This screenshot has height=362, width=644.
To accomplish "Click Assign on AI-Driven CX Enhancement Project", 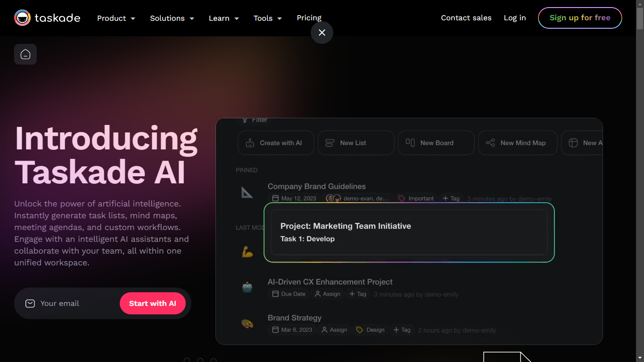I will click(327, 294).
